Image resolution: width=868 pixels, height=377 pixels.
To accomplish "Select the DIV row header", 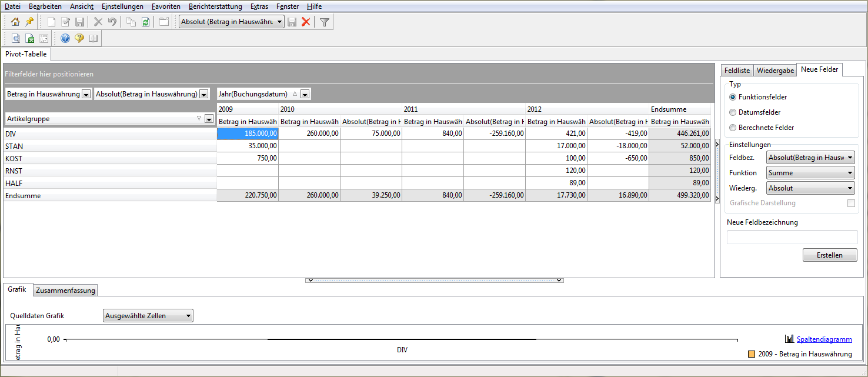I will click(110, 134).
